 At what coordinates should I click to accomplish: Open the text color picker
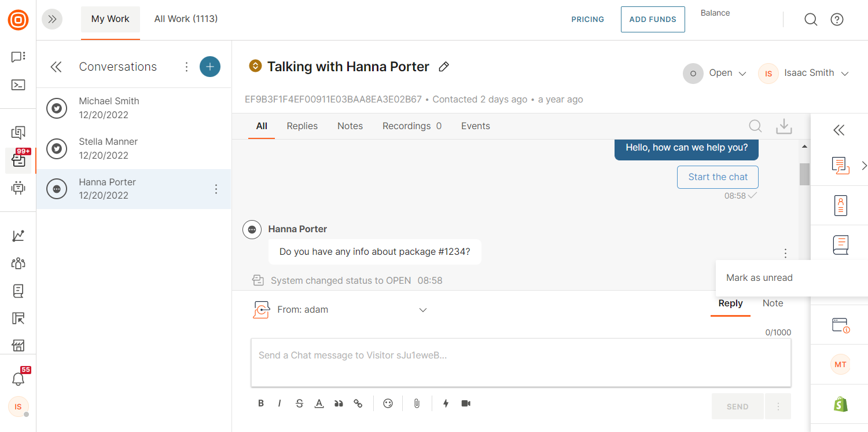pyautogui.click(x=319, y=404)
